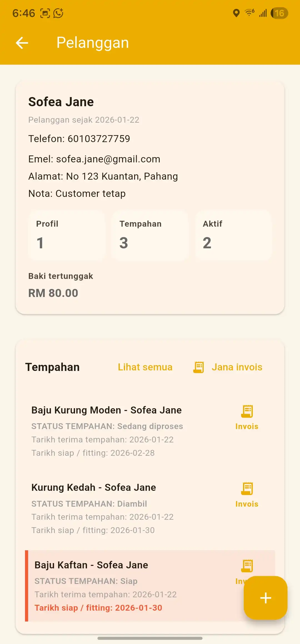The image size is (300, 644).
Task: Tap the email sofea.jane@gmail.com
Action: 108,159
